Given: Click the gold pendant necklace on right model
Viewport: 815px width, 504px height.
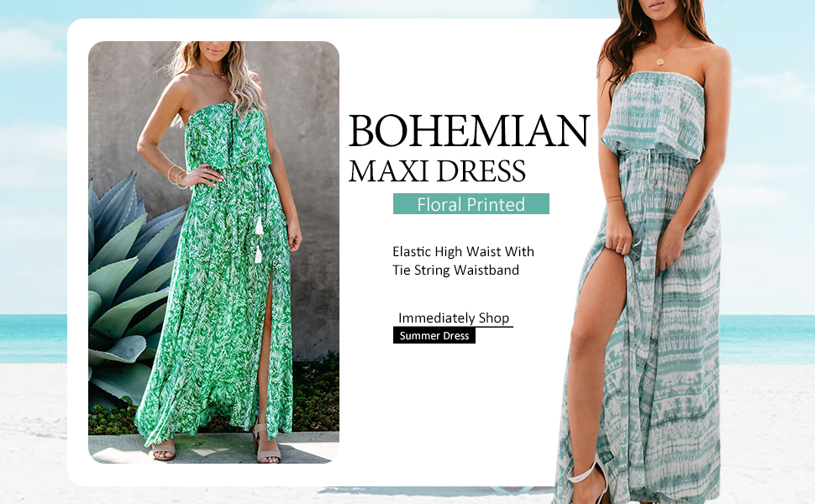Looking at the screenshot, I should point(660,60).
